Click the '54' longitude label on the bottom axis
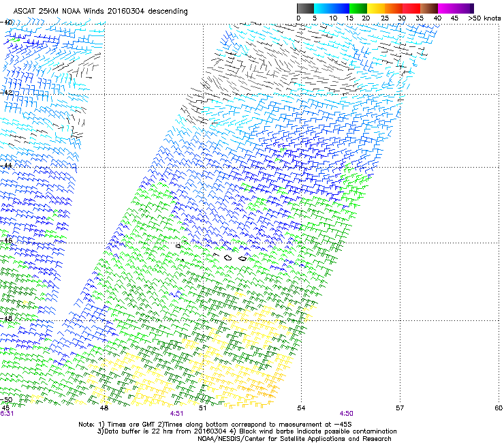 [x=301, y=408]
